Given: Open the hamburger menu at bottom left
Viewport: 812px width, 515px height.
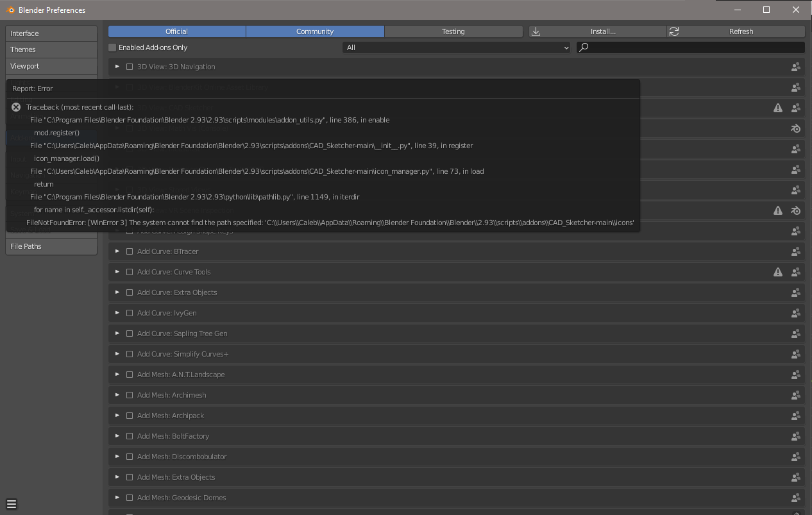Looking at the screenshot, I should click(x=12, y=504).
